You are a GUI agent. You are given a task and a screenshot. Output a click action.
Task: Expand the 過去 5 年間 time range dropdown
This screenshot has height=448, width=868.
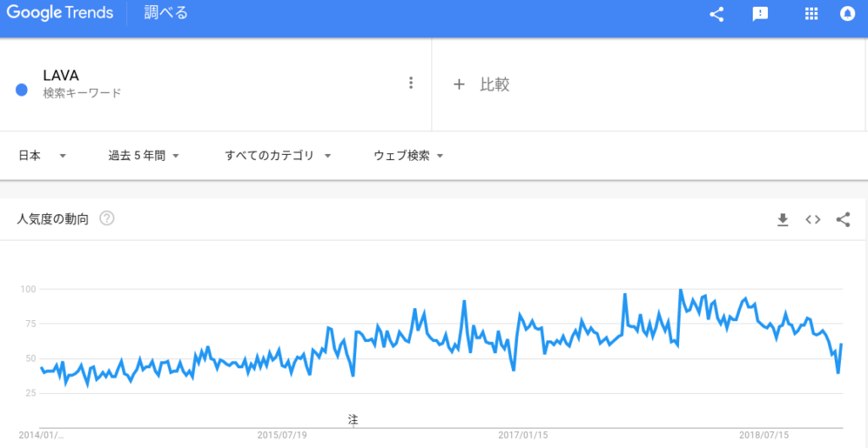(x=144, y=156)
